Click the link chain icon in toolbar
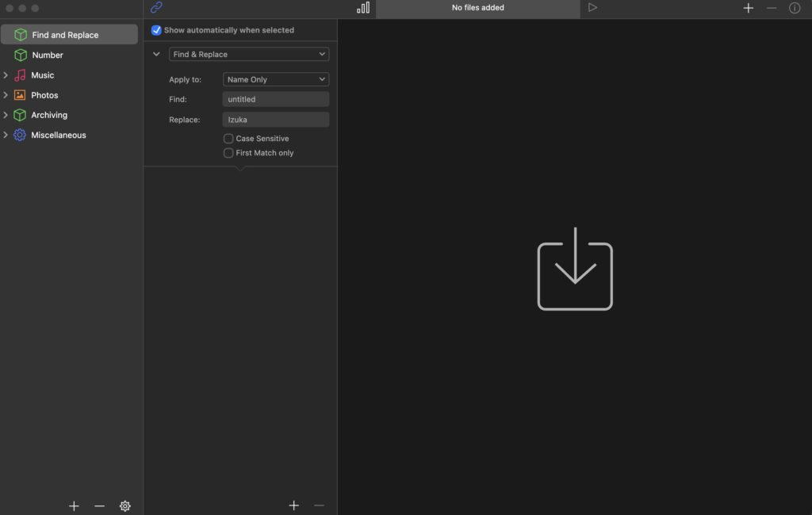Viewport: 812px width, 515px height. point(156,8)
